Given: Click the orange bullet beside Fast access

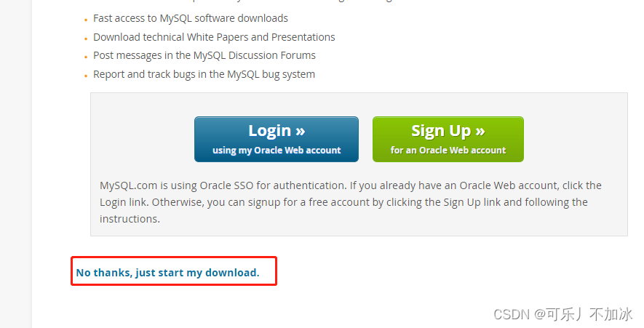Looking at the screenshot, I should coord(86,20).
